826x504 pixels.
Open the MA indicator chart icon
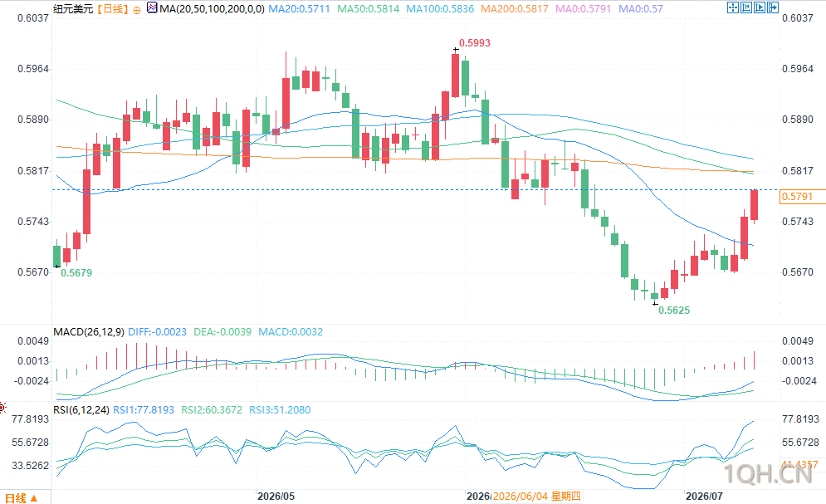pyautogui.click(x=152, y=8)
